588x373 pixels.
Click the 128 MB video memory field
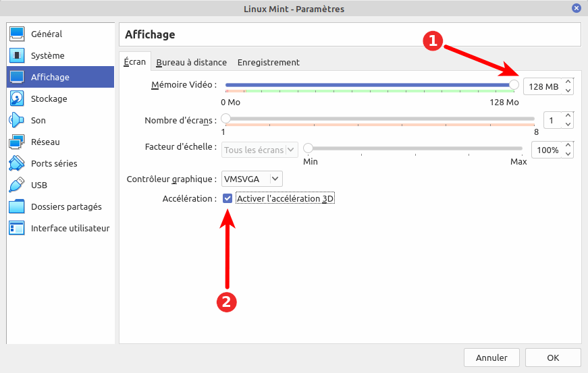(543, 86)
